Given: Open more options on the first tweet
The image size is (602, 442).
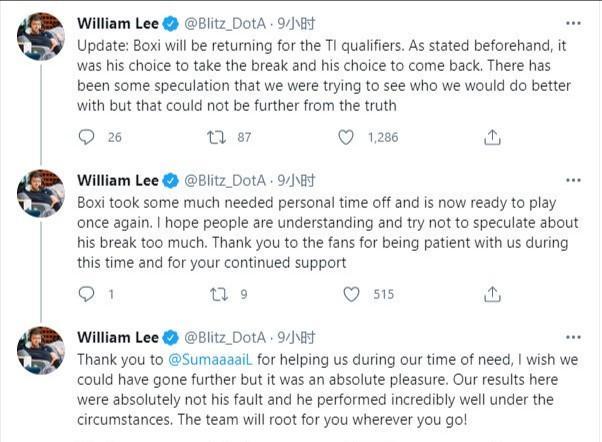Looking at the screenshot, I should pos(572,24).
